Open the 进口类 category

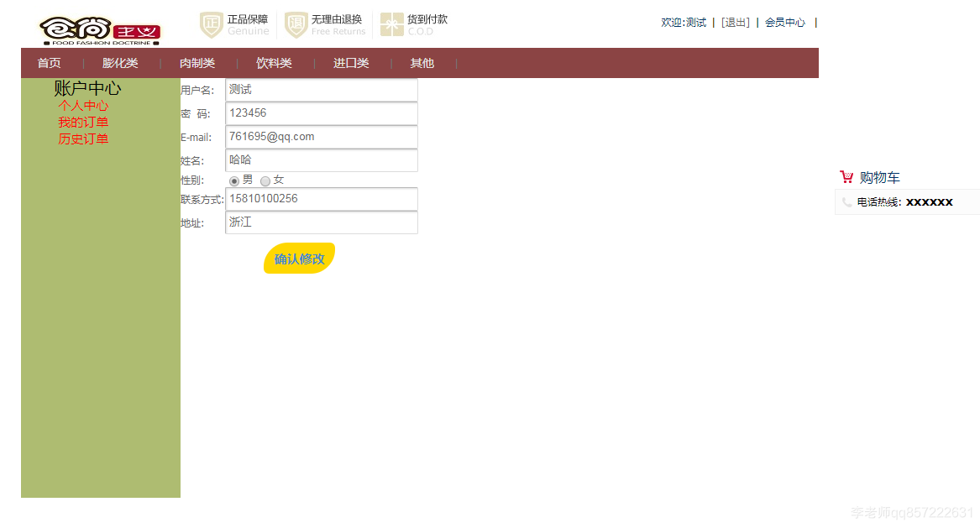tap(350, 63)
